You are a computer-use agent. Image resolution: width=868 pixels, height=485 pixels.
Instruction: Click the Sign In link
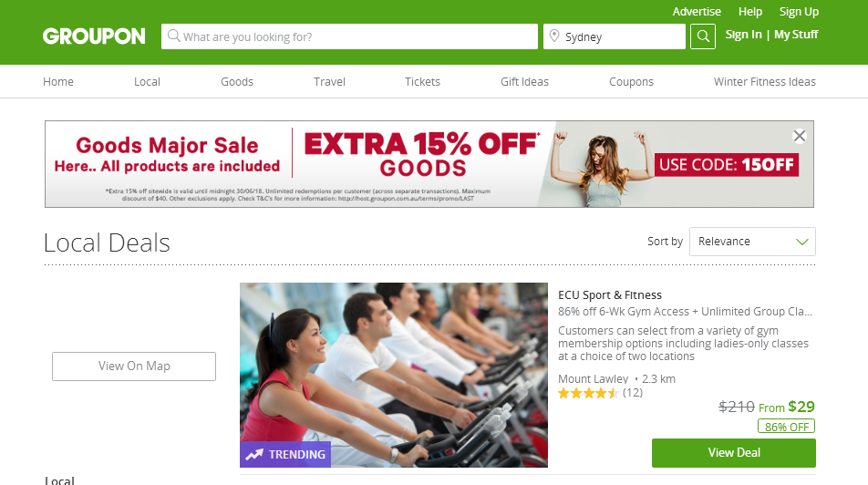pos(743,35)
